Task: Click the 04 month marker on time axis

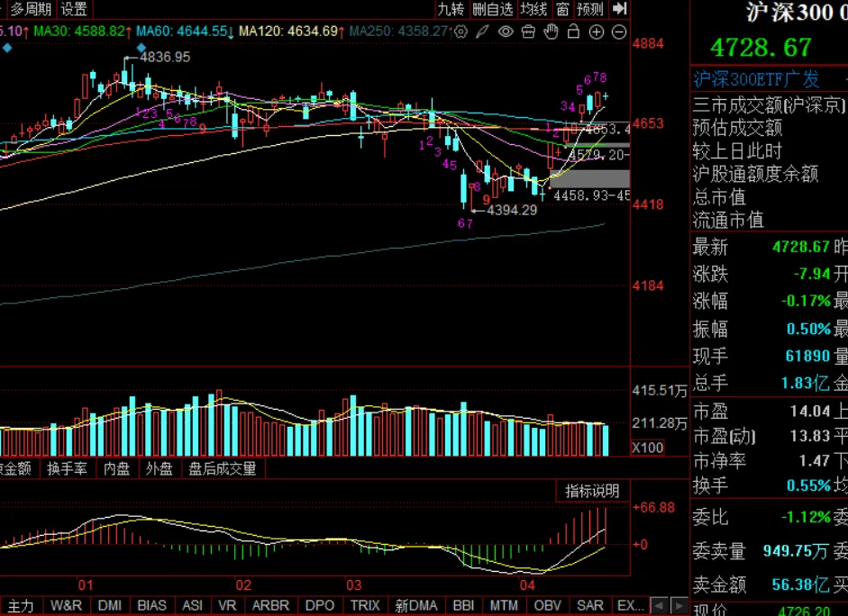Action: [x=527, y=584]
